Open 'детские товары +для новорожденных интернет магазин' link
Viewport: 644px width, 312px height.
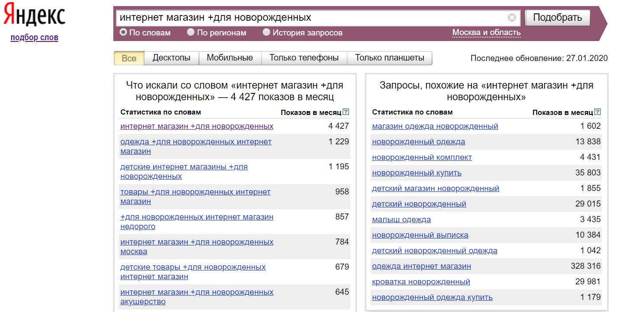pyautogui.click(x=193, y=272)
